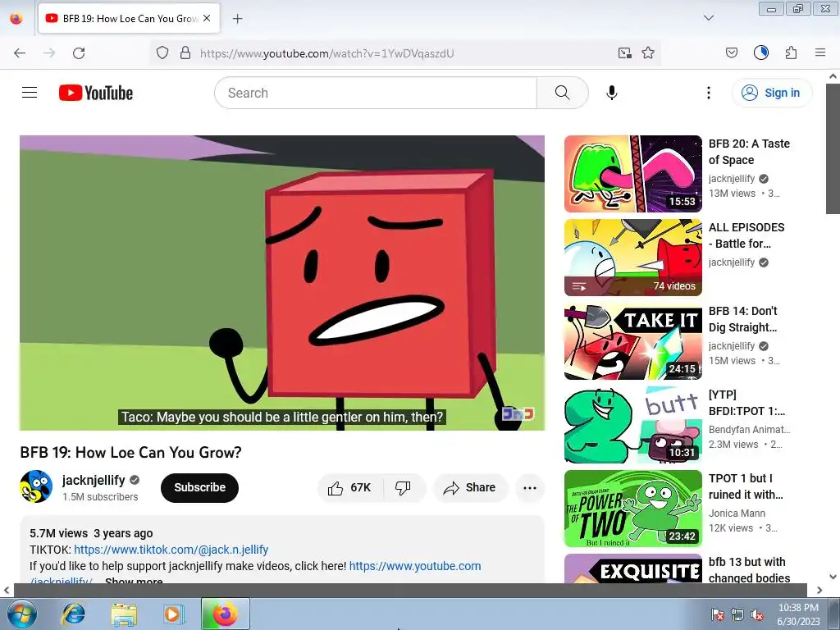Click the picture-in-picture icon in the address bar
The image size is (840, 630).
[624, 53]
